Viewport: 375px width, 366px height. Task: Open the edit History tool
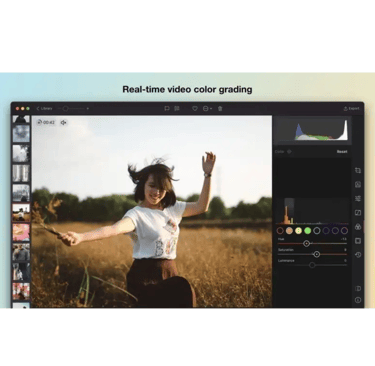(x=358, y=255)
